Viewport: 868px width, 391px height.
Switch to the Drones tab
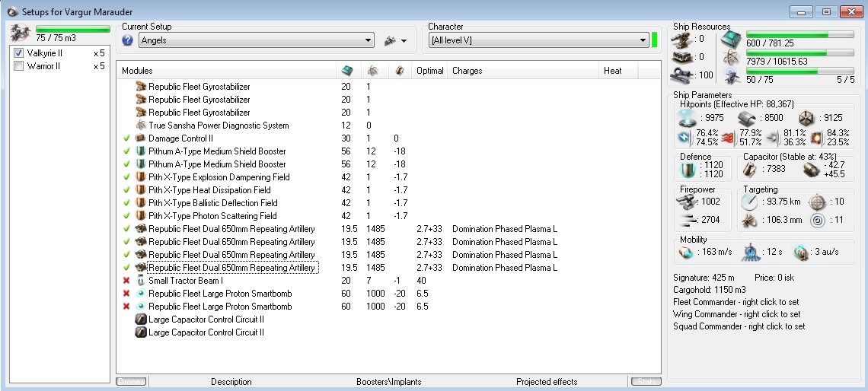[x=131, y=382]
